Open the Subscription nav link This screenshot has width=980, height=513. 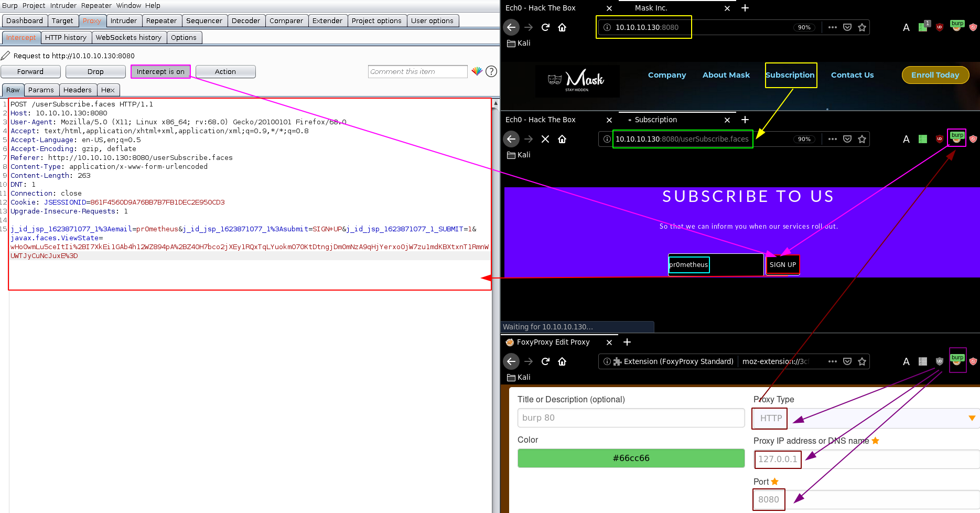[790, 75]
